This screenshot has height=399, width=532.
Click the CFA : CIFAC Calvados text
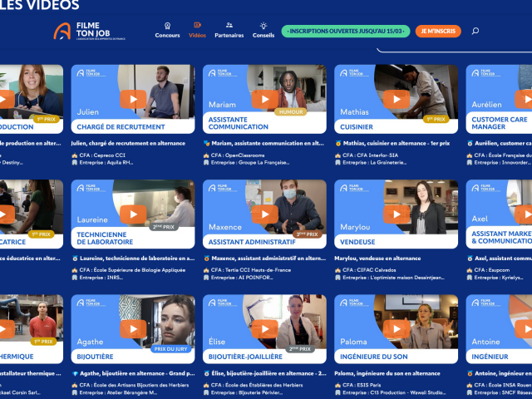click(369, 270)
